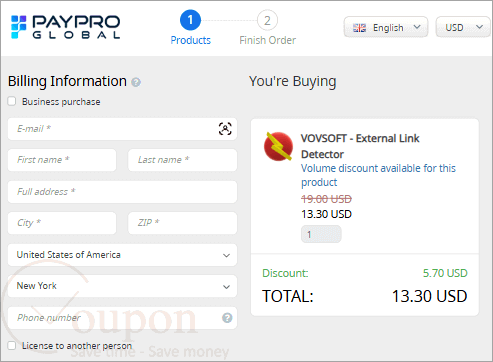
Task: Click step 1 circle icon
Action: point(190,20)
